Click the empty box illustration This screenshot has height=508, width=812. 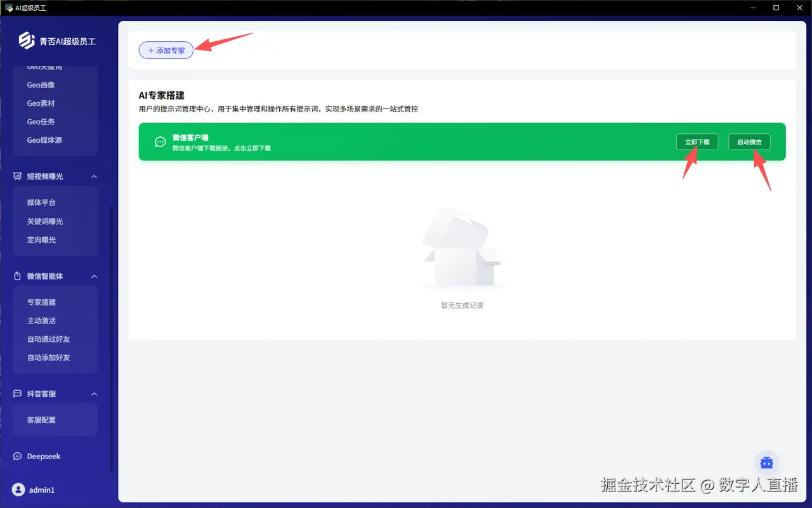[x=462, y=249]
